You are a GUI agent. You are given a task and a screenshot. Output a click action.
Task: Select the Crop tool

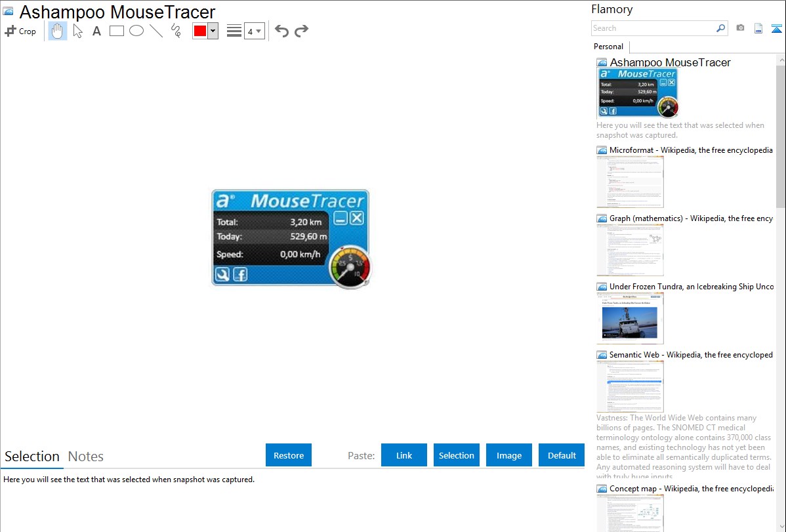click(20, 31)
